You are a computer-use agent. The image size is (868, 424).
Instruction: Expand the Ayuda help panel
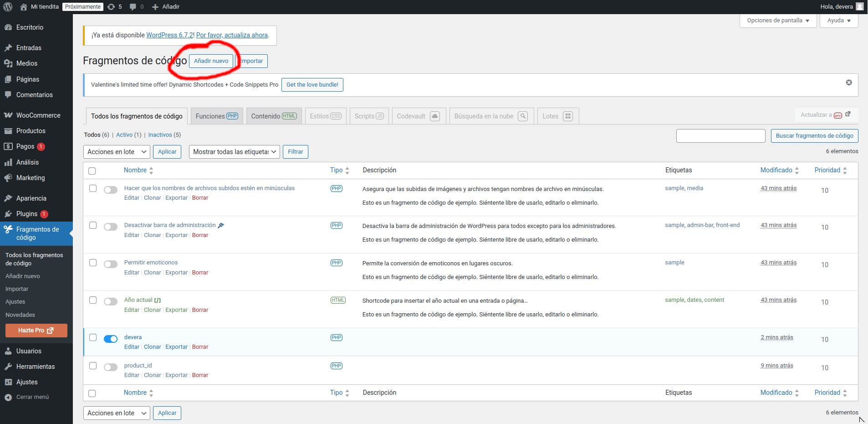tap(839, 21)
